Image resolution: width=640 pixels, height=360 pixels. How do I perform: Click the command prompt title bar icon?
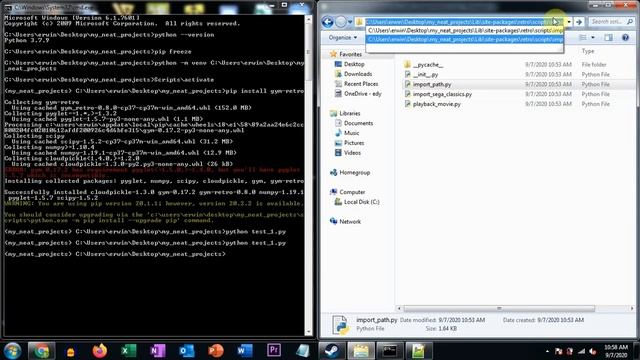coord(8,7)
